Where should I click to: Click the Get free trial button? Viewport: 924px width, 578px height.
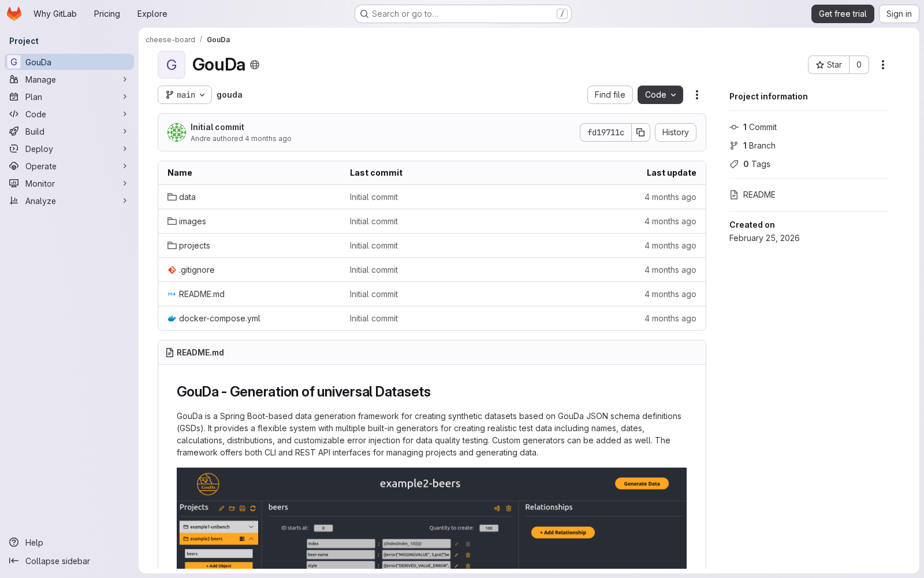(x=843, y=14)
